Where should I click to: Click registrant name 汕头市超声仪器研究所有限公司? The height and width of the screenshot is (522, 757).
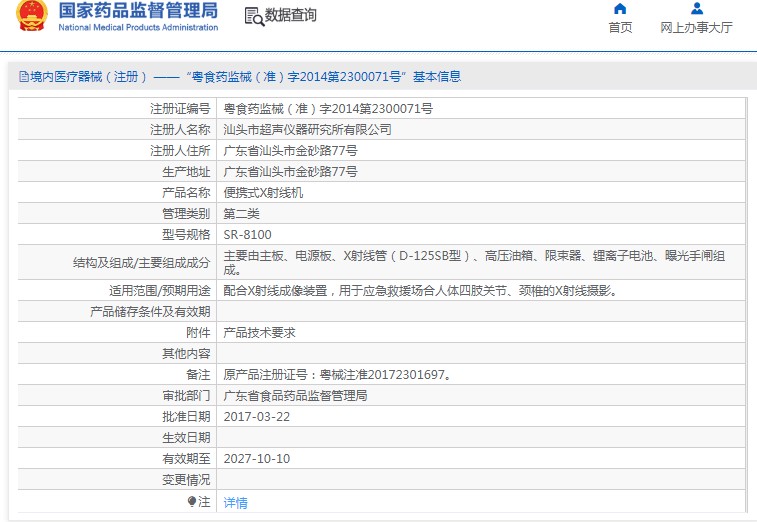coord(307,129)
